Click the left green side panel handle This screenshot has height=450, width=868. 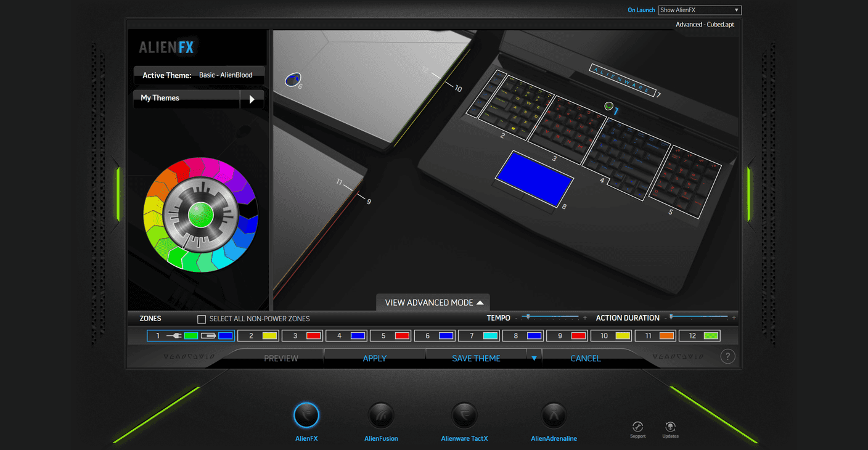click(x=117, y=194)
